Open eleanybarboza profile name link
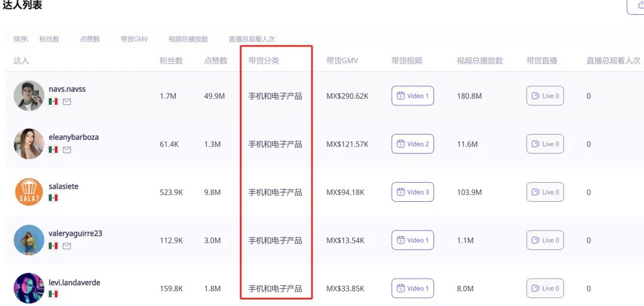Image resolution: width=644 pixels, height=306 pixels. click(73, 138)
